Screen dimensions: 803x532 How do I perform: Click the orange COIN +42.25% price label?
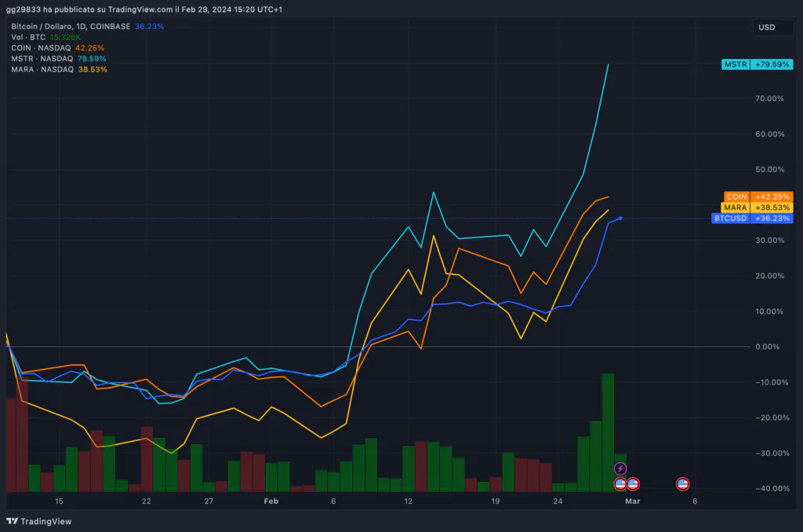pyautogui.click(x=758, y=197)
